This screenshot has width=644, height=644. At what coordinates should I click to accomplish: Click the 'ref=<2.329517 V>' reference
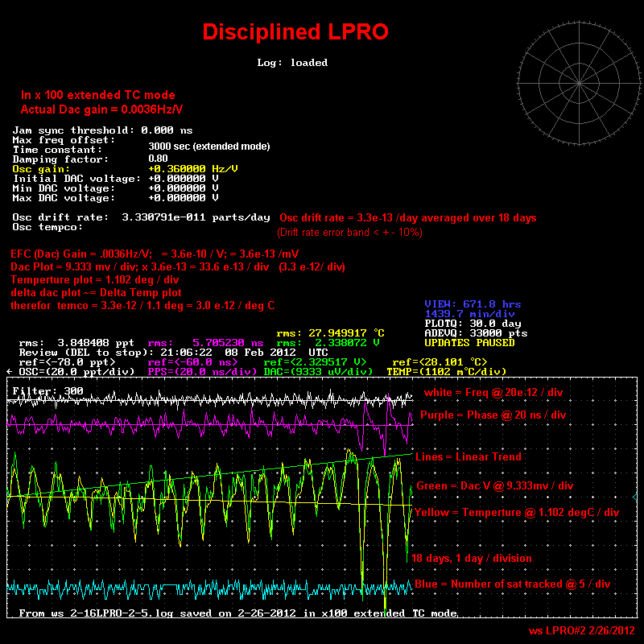tap(315, 362)
